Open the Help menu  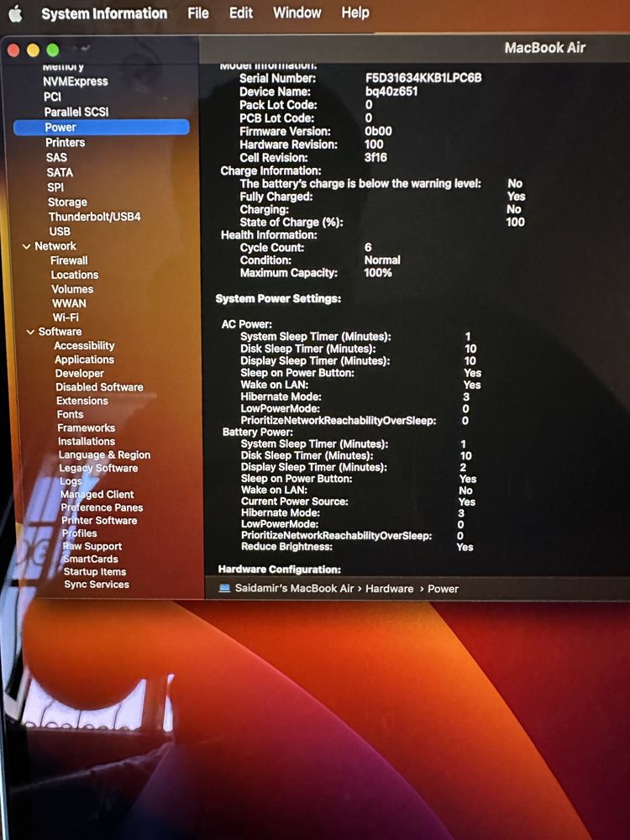click(x=355, y=13)
